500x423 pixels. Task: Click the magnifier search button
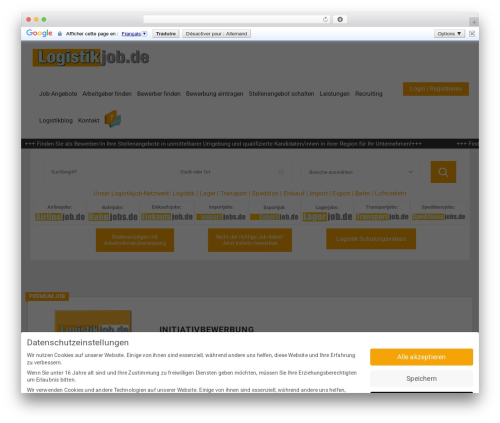coord(443,172)
